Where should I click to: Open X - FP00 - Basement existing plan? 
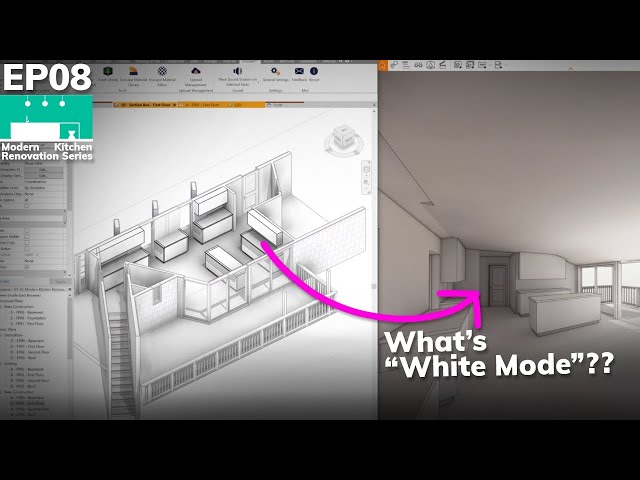[x=27, y=369]
